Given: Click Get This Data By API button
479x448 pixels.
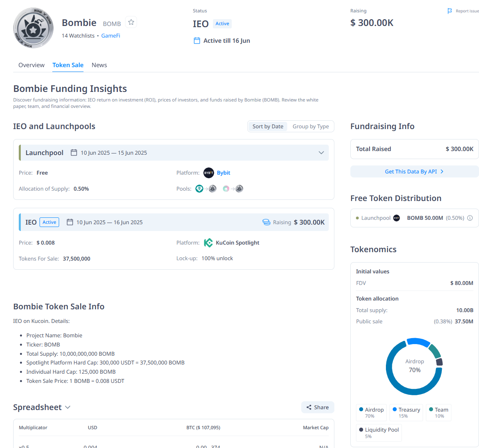Looking at the screenshot, I should click(x=415, y=171).
